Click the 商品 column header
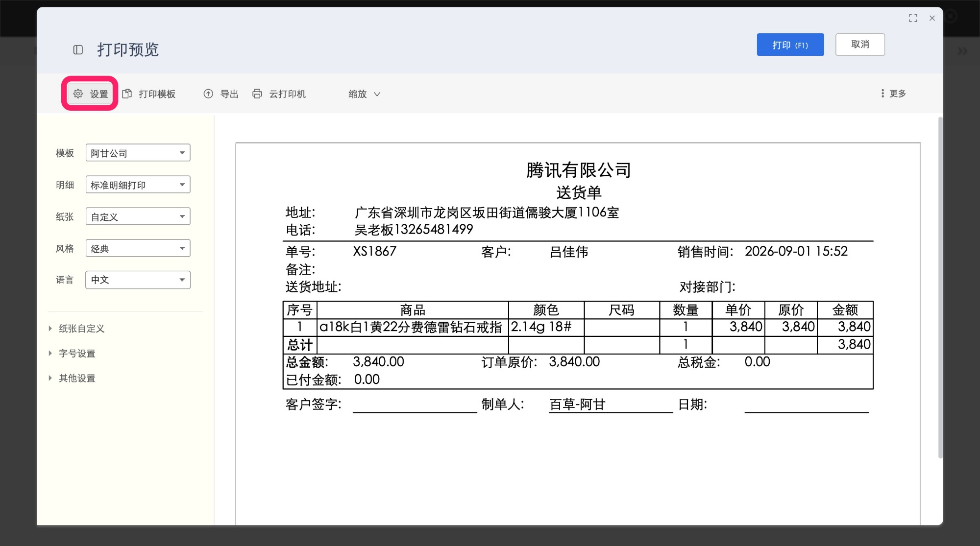The height and width of the screenshot is (546, 980). click(413, 310)
